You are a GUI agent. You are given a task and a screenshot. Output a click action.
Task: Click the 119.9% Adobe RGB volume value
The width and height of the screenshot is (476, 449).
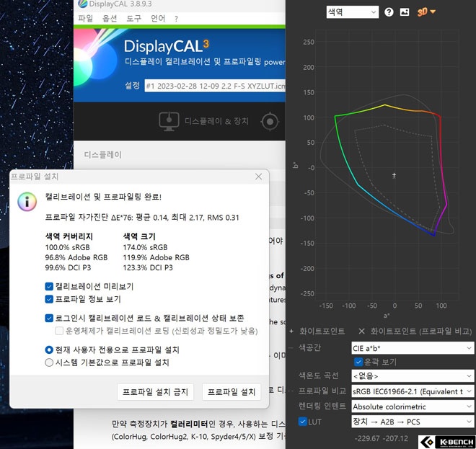[x=156, y=257]
